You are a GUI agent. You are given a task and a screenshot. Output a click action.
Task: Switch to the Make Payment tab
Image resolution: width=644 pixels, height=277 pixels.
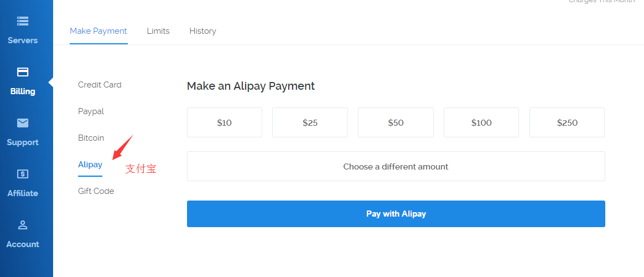coord(98,31)
